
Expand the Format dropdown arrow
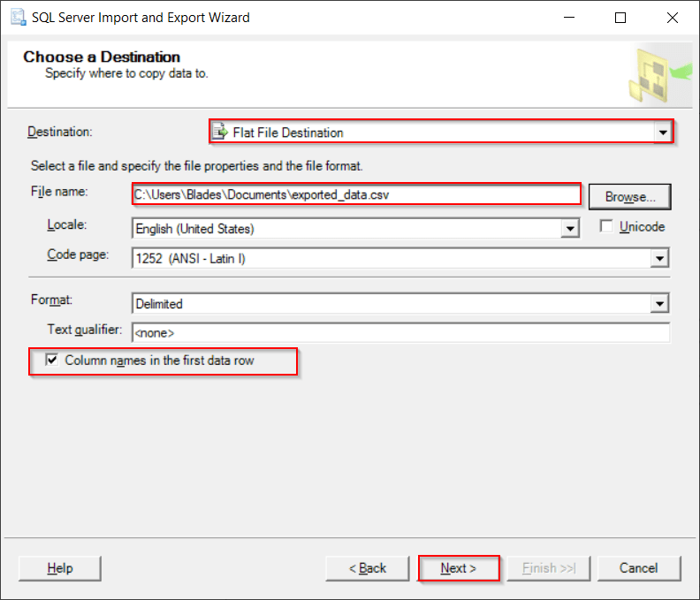tap(660, 304)
